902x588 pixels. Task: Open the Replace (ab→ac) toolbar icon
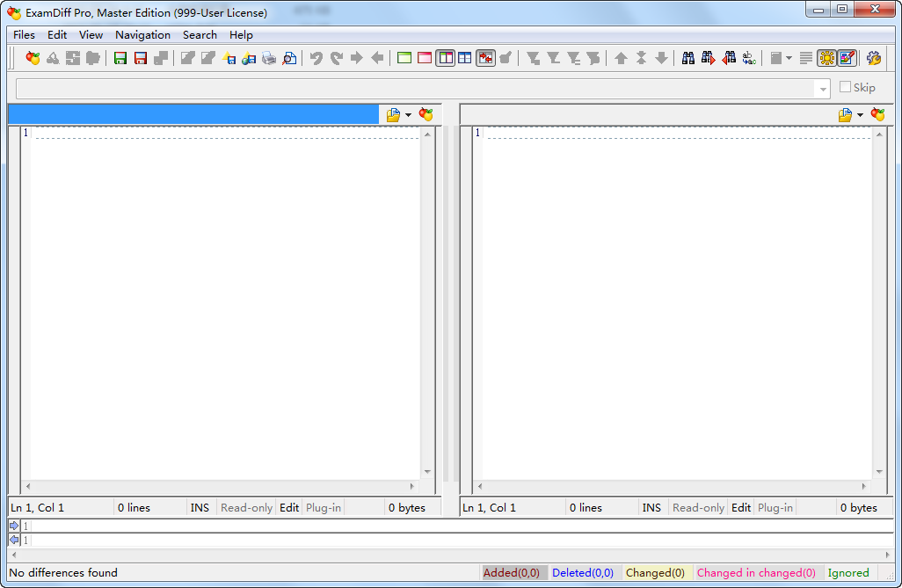749,58
